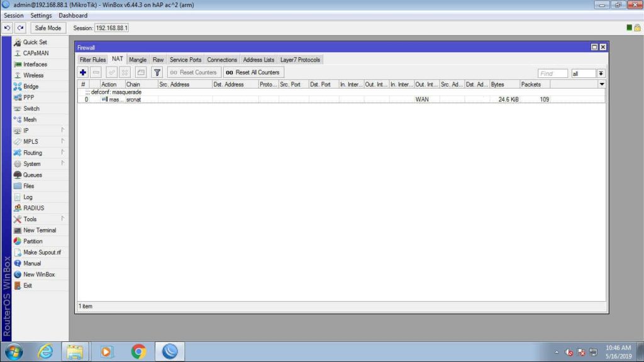Sort by the Chain column header
Image resolution: width=644 pixels, height=362 pixels.
click(x=142, y=85)
